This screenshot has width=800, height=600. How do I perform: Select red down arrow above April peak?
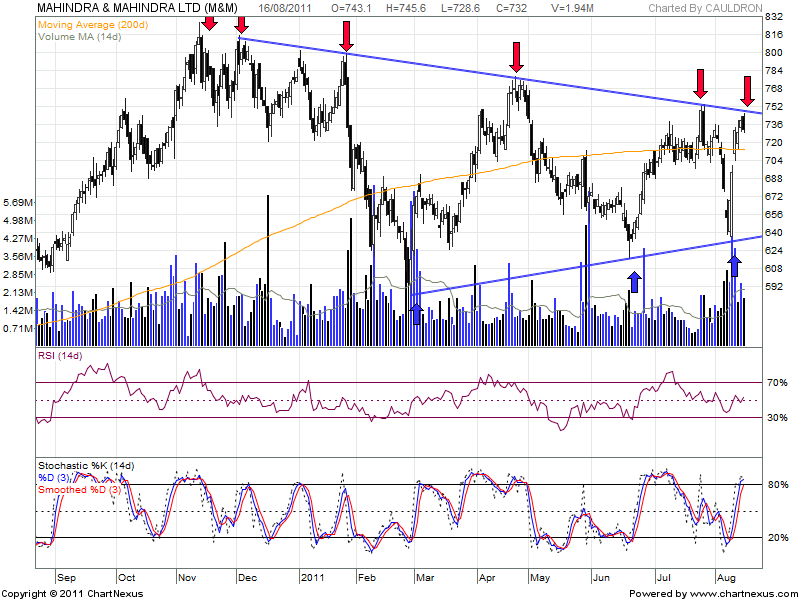click(516, 56)
